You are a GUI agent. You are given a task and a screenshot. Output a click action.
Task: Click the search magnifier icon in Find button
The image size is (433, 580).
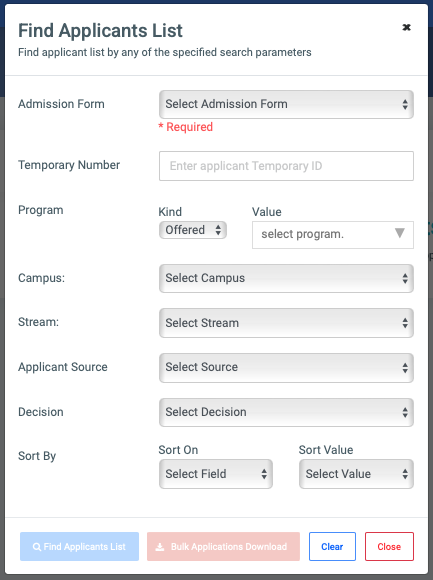click(37, 547)
